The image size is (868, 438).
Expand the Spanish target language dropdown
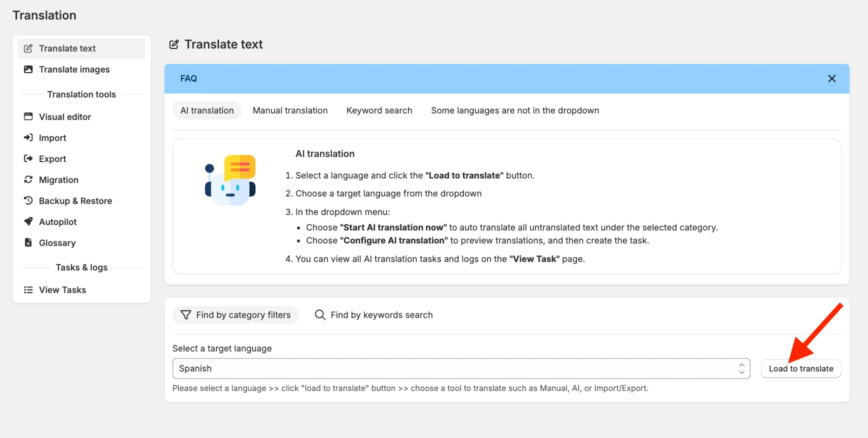click(461, 368)
